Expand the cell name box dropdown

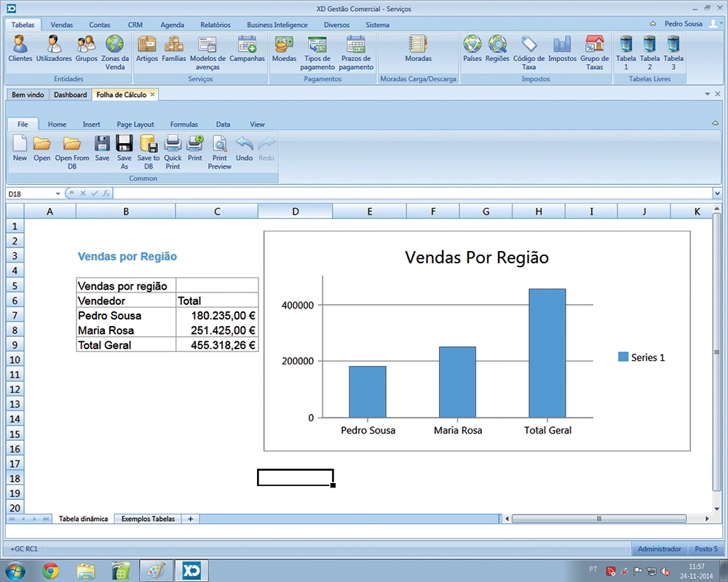pyautogui.click(x=58, y=194)
